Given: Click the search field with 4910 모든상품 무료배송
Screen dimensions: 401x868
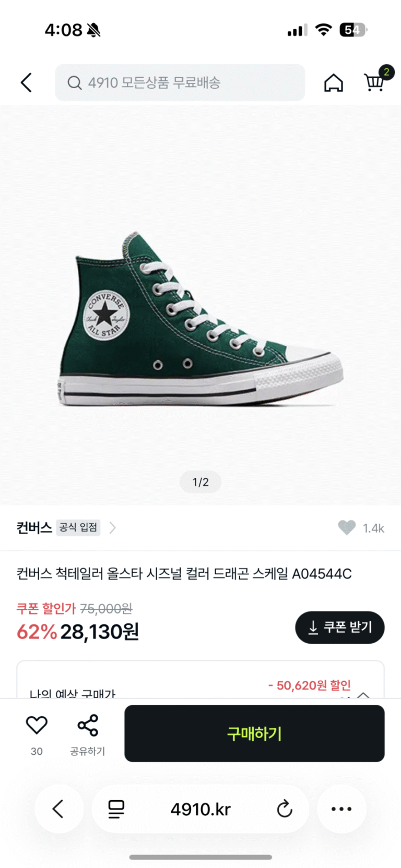Looking at the screenshot, I should point(180,82).
